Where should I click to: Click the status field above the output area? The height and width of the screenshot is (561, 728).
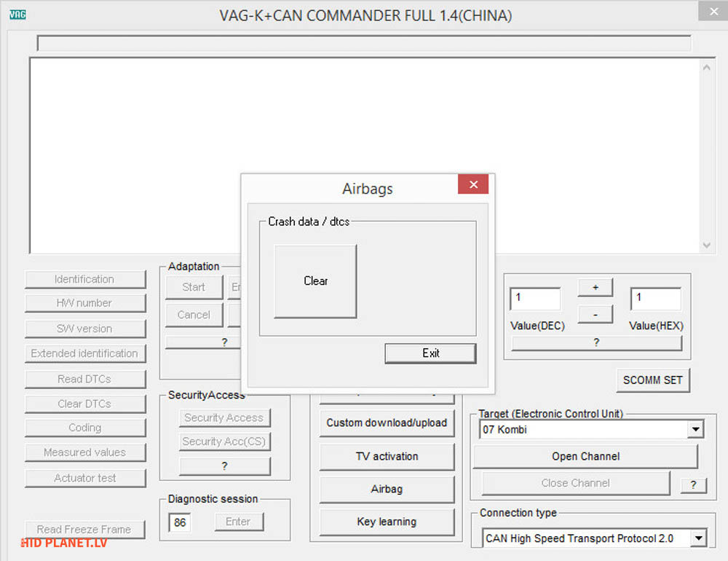click(x=364, y=43)
